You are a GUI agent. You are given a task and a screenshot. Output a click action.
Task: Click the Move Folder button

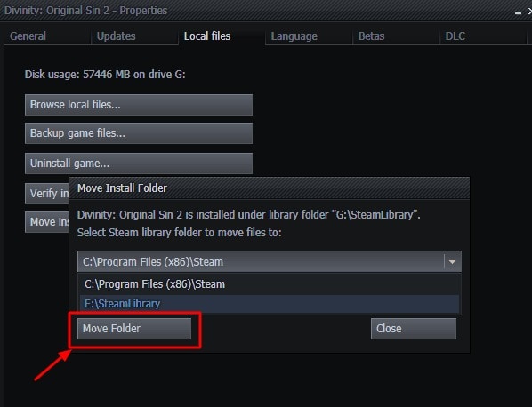(134, 329)
